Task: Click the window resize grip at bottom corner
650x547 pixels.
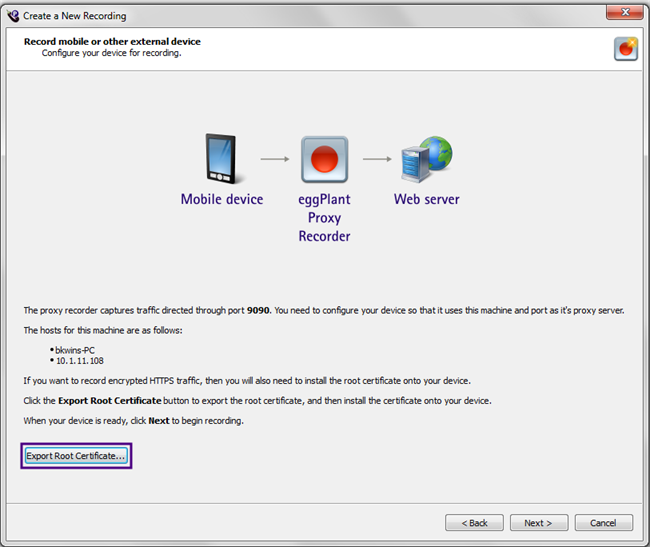Action: [x=643, y=541]
